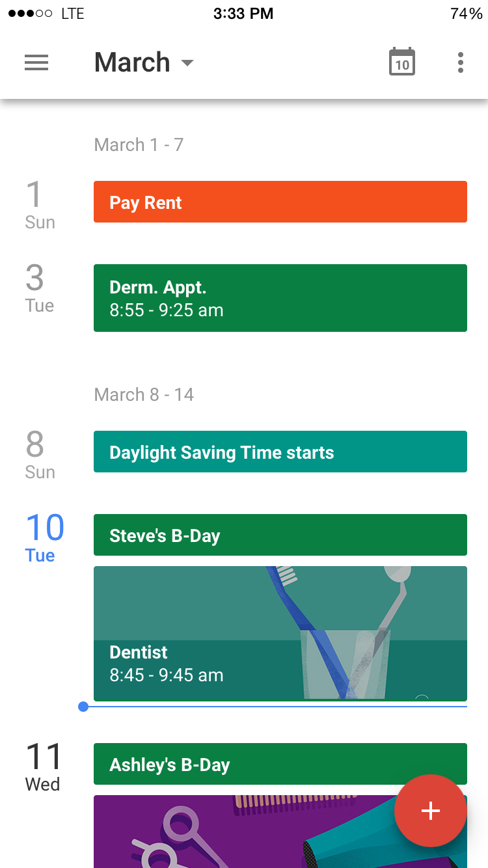Open the Derm. Appt. event
488x868 pixels.
tap(280, 298)
